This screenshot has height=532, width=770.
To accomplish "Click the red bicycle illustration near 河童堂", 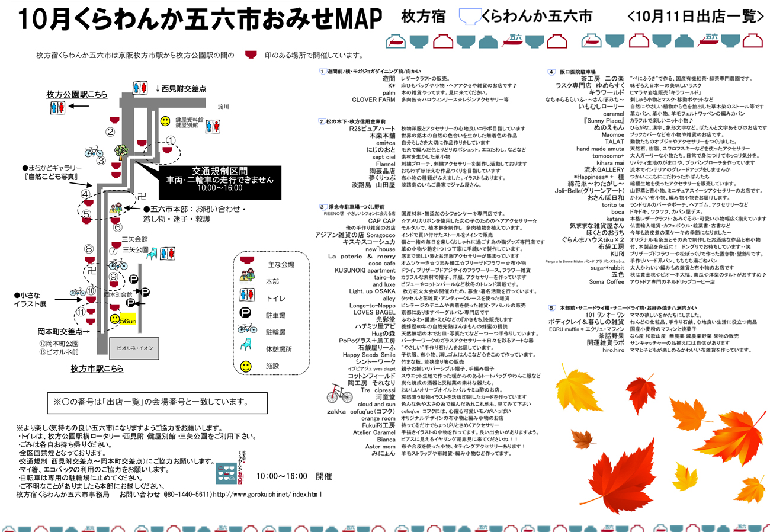I will [343, 393].
